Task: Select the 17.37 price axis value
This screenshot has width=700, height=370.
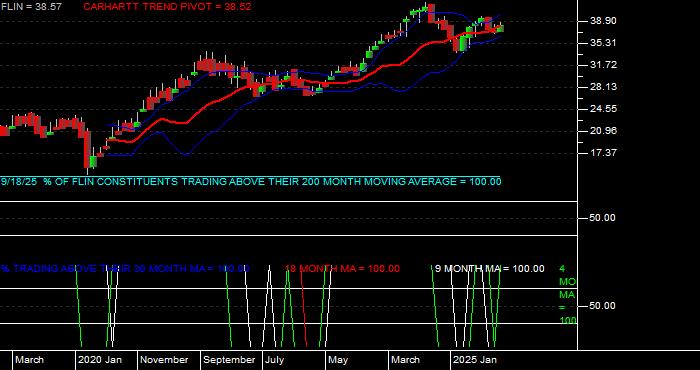Action: 603,153
